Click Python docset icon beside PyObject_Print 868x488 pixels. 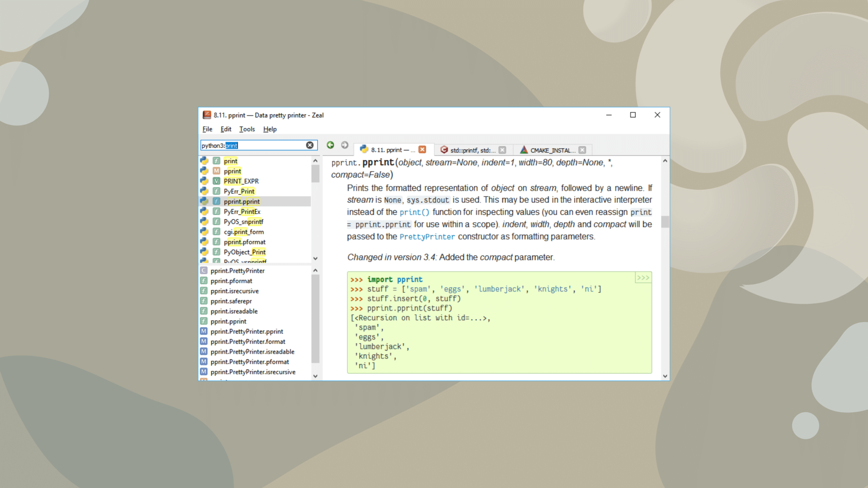[x=204, y=252]
